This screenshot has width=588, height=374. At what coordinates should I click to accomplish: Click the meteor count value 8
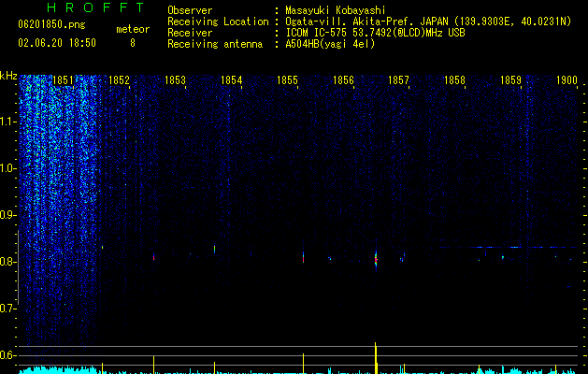pyautogui.click(x=133, y=43)
